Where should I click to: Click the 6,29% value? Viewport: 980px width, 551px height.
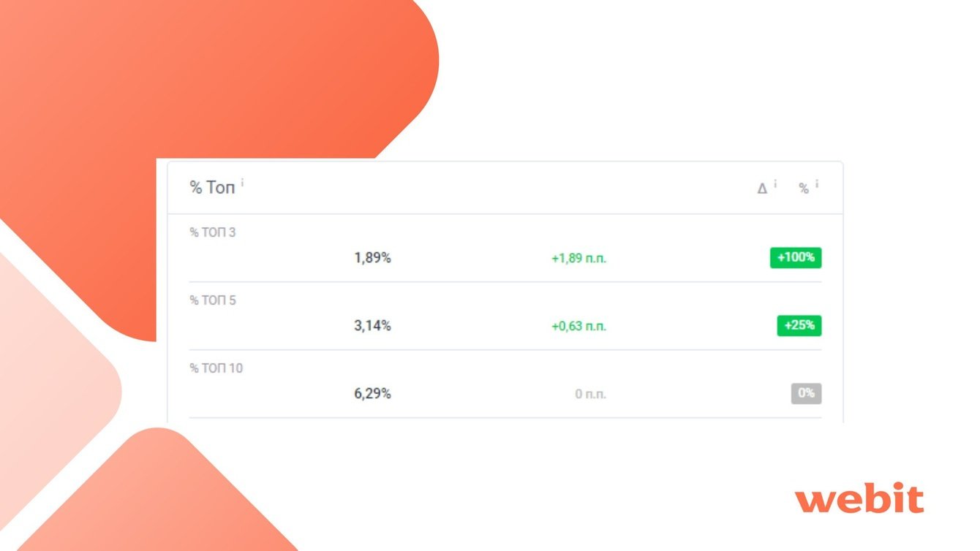(x=372, y=394)
